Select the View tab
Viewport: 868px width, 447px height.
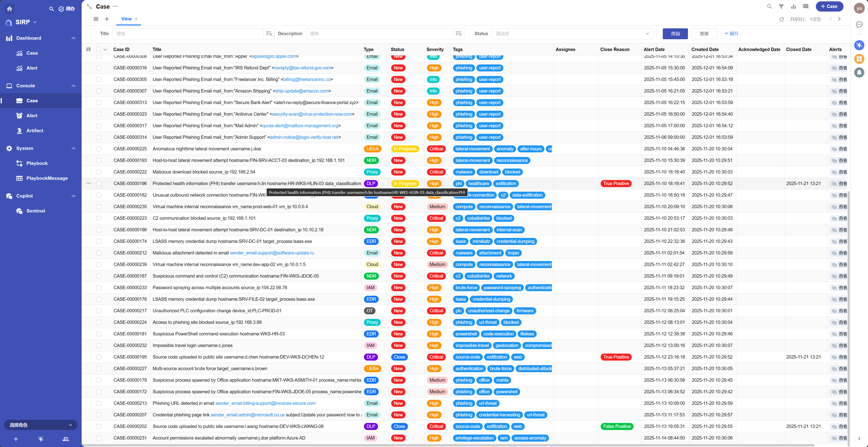click(126, 19)
